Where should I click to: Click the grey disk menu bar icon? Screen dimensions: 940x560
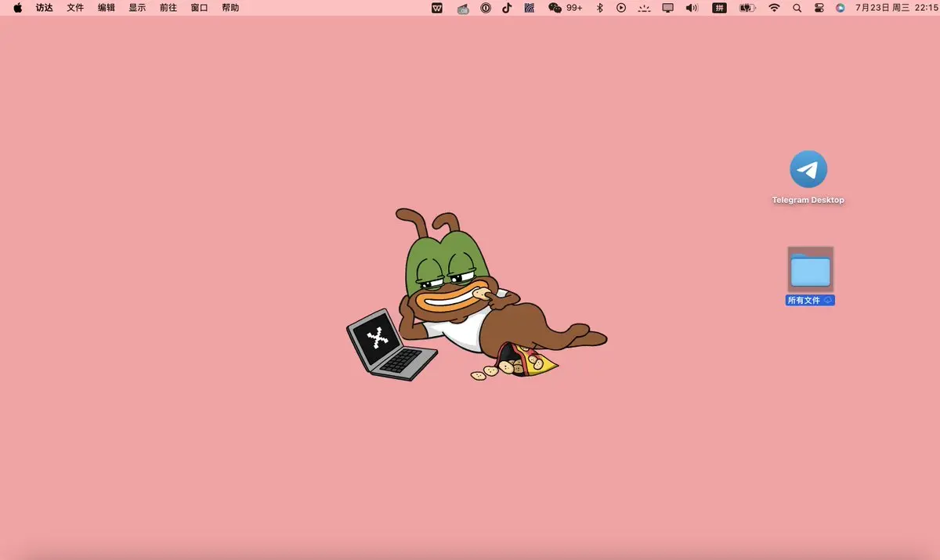463,9
